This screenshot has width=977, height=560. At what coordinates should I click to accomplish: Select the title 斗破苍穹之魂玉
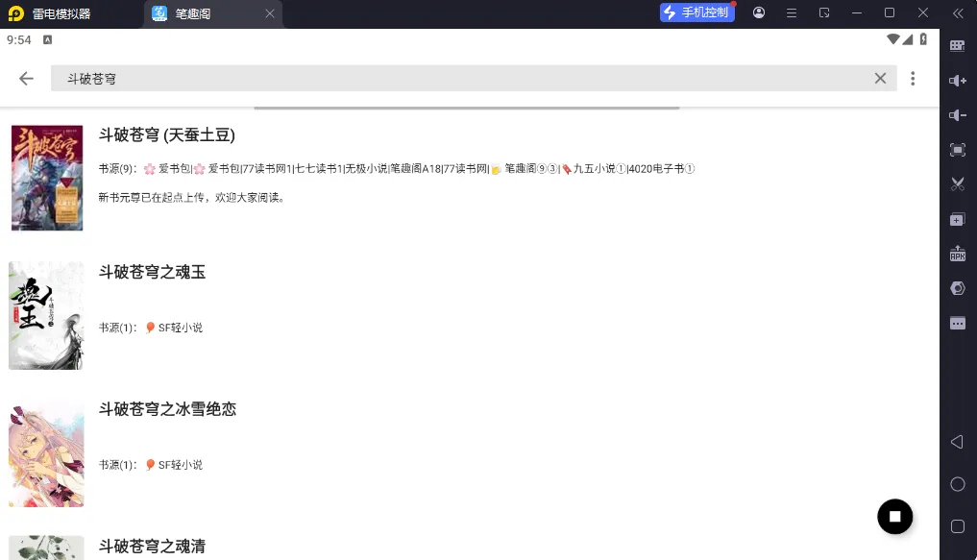tap(152, 272)
